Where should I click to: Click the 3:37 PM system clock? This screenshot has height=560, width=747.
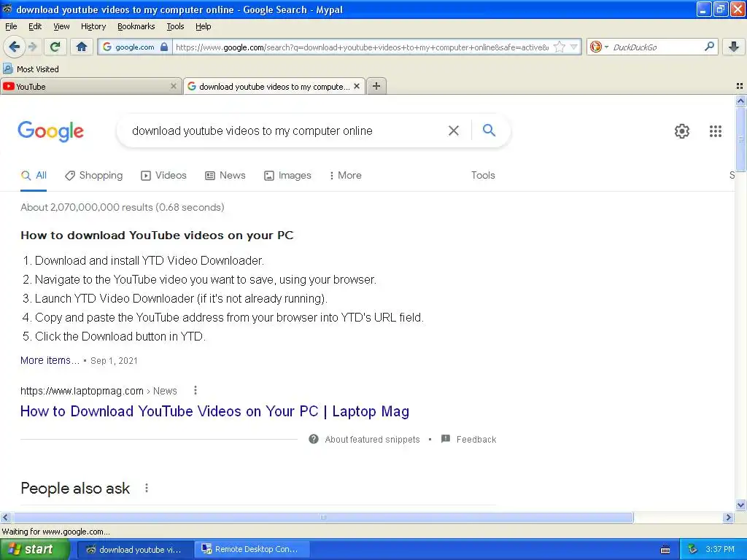coord(720,550)
